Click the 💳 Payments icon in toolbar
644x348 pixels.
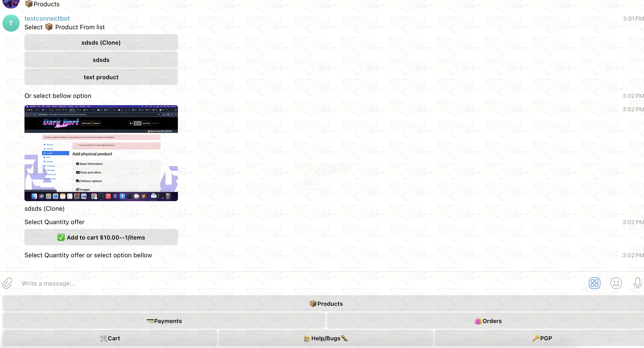click(164, 321)
